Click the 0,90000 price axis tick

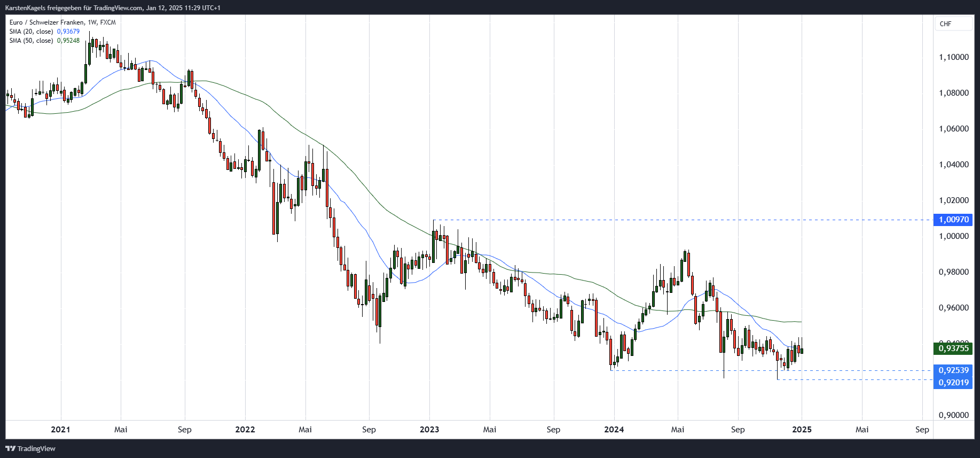click(x=954, y=415)
